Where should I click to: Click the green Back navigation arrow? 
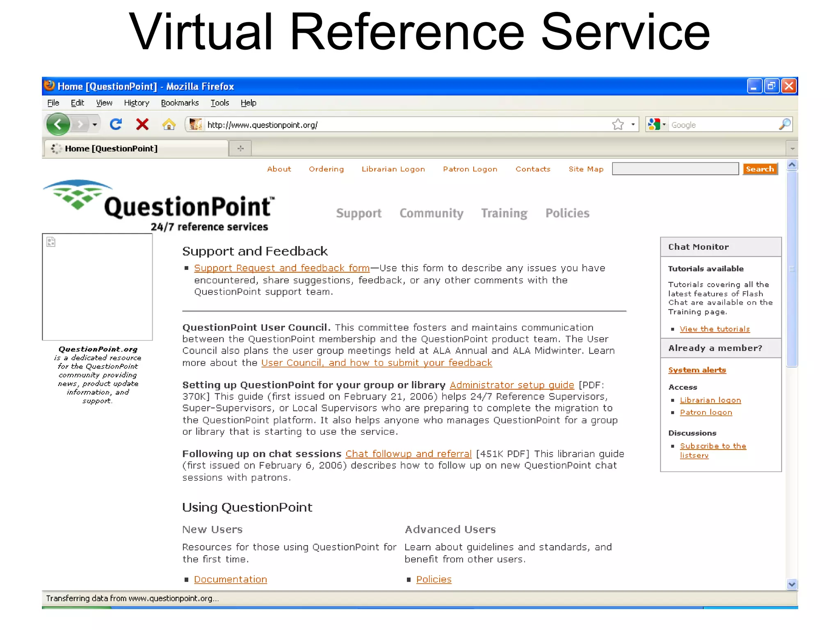(58, 124)
